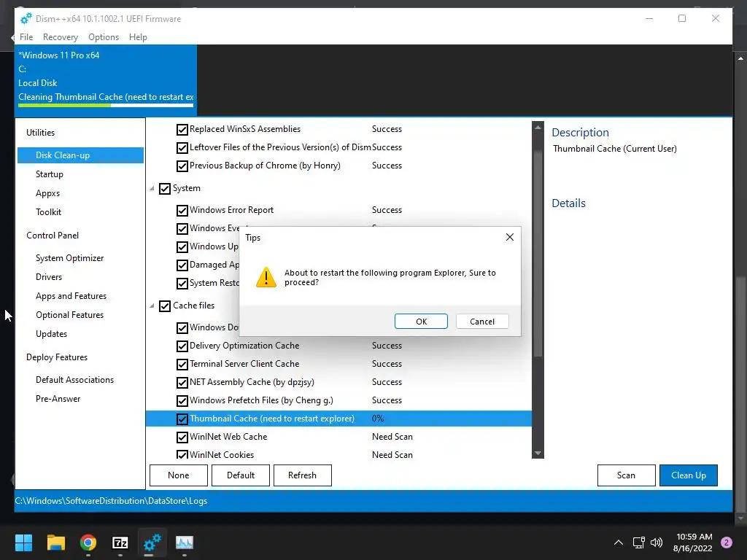Open Optional Features
Image resolution: width=747 pixels, height=560 pixels.
point(69,315)
